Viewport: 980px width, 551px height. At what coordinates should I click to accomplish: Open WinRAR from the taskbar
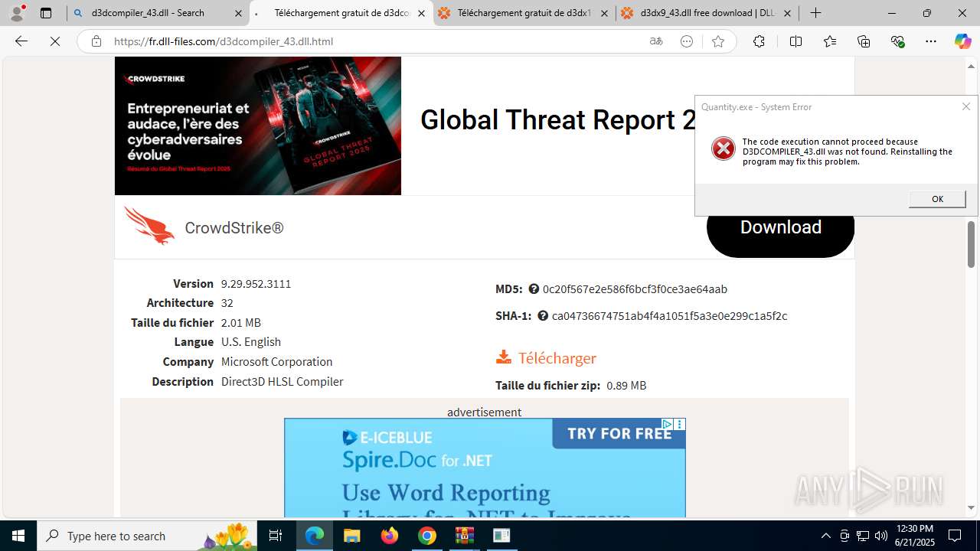point(464,536)
